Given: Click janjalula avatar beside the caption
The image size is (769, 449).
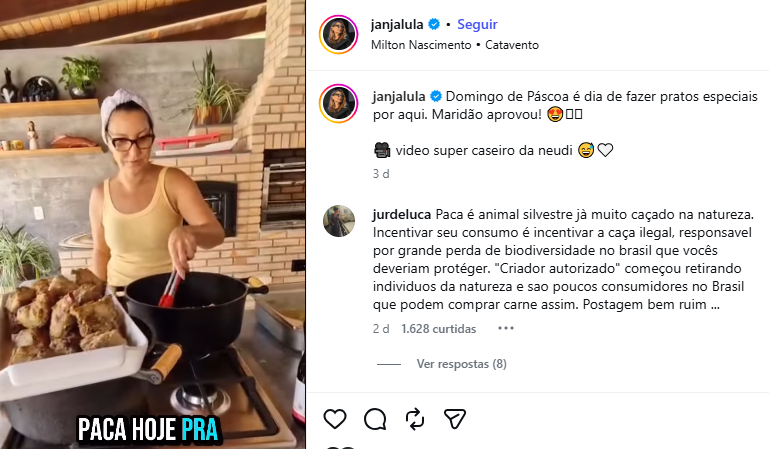Looking at the screenshot, I should (x=338, y=103).
